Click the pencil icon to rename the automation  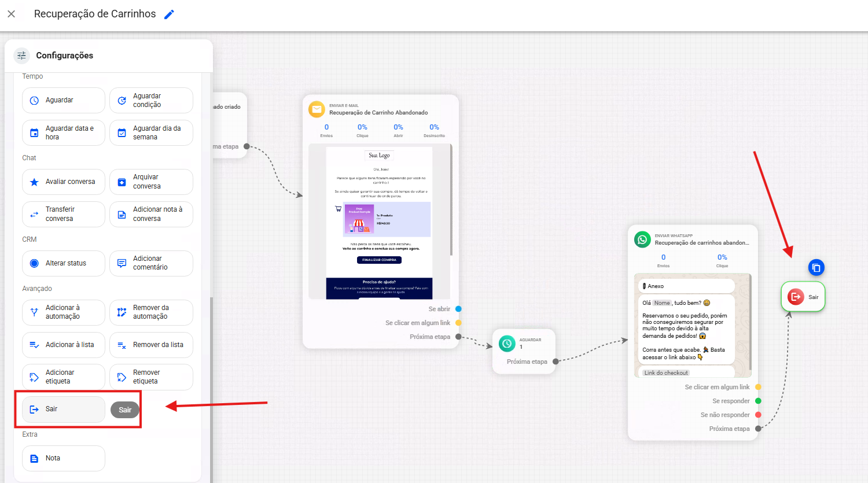169,14
